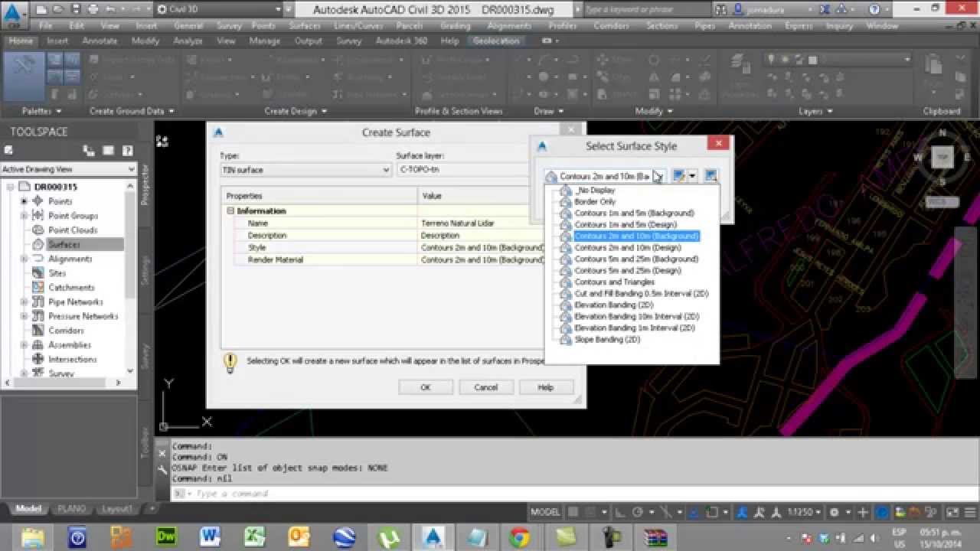Click the AutoCAD Civil 3D taskbar icon
The width and height of the screenshot is (980, 551).
coord(433,536)
